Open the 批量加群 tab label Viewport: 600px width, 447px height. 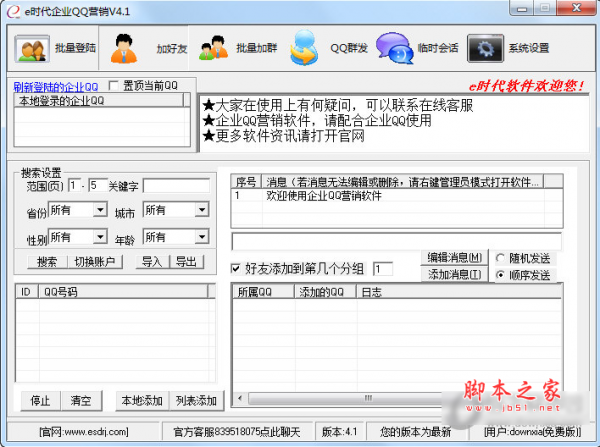[257, 48]
